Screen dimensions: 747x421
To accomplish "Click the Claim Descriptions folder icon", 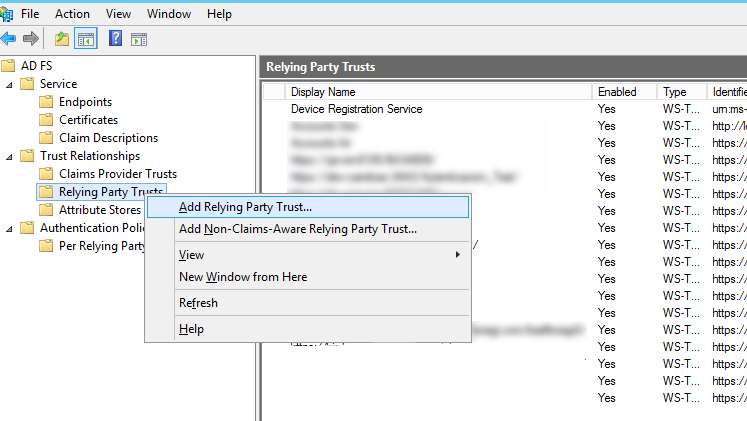I will (46, 138).
